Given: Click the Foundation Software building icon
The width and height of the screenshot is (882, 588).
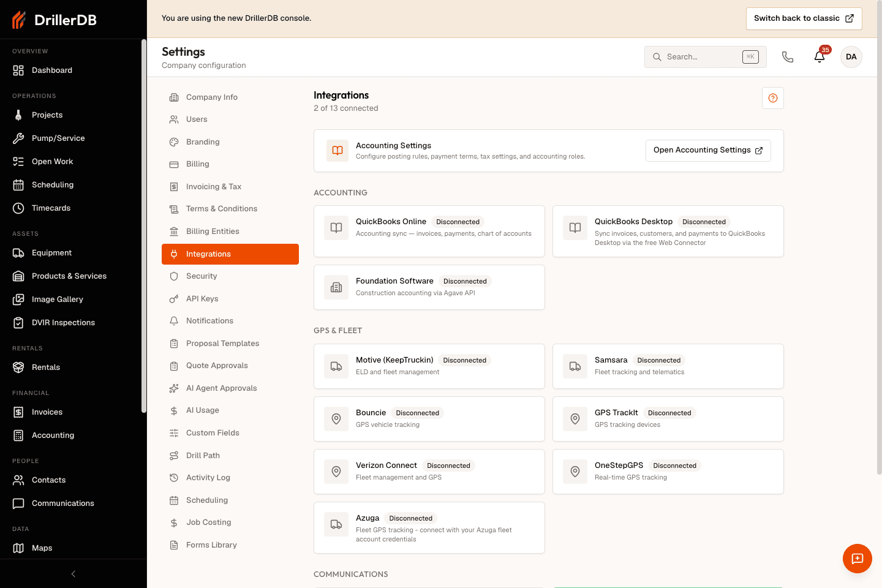Looking at the screenshot, I should (x=336, y=287).
